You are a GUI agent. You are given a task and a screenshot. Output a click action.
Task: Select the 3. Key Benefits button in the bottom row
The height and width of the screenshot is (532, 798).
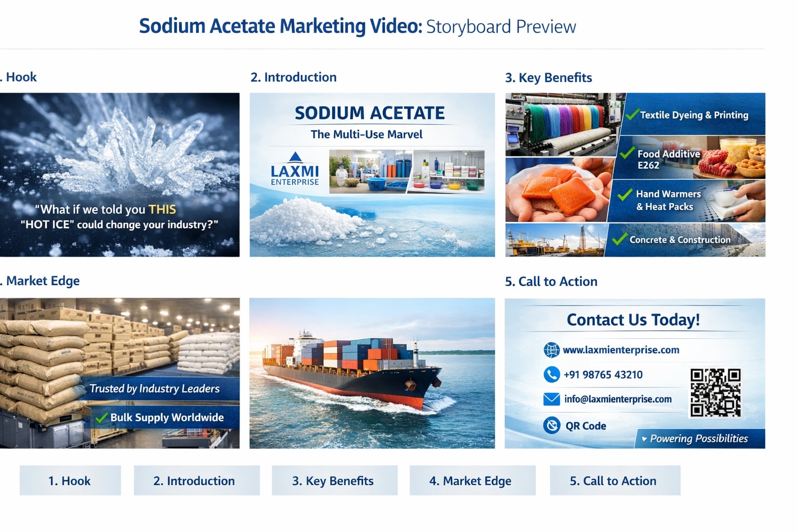click(335, 481)
